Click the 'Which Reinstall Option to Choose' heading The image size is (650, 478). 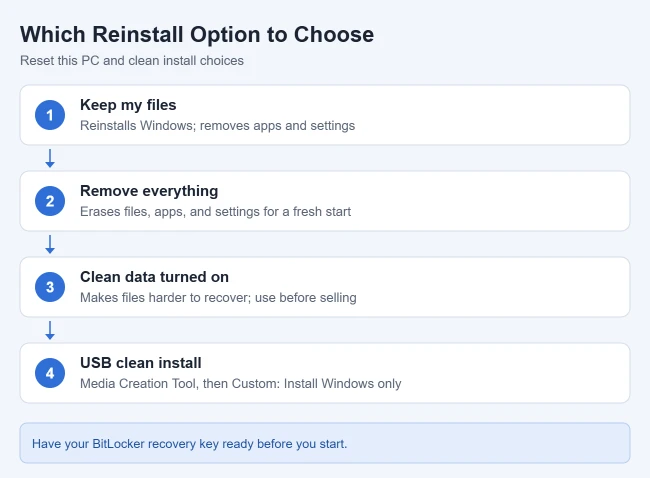coord(197,34)
